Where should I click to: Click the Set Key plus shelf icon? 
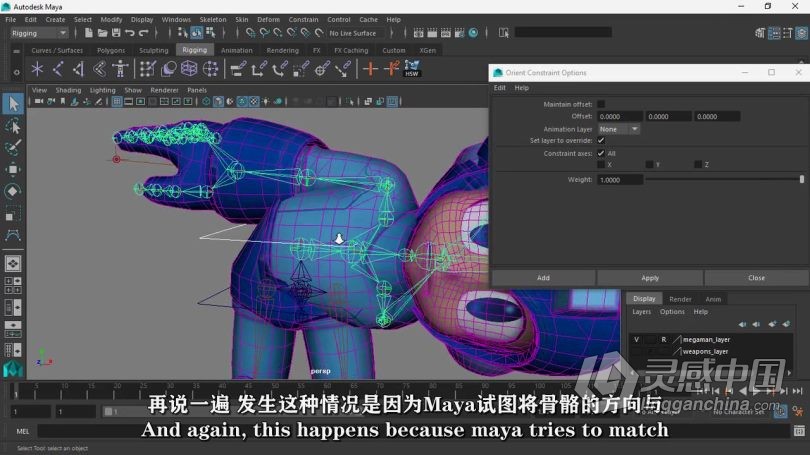(x=370, y=69)
